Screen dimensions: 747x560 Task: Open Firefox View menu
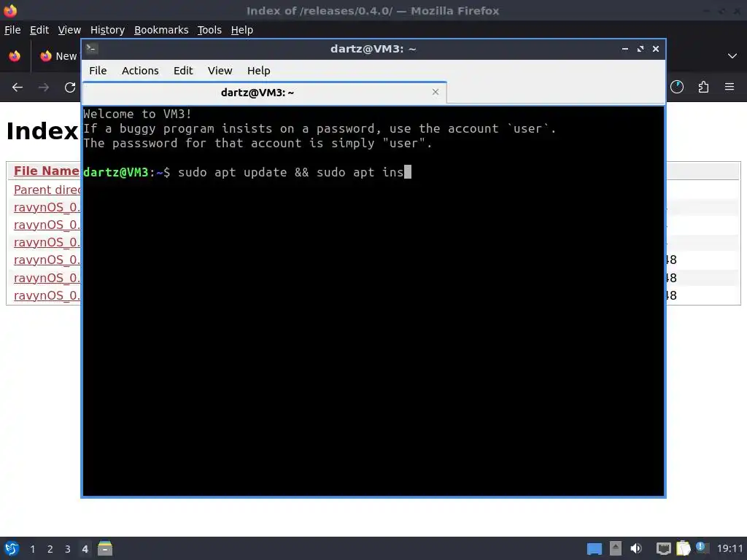69,30
